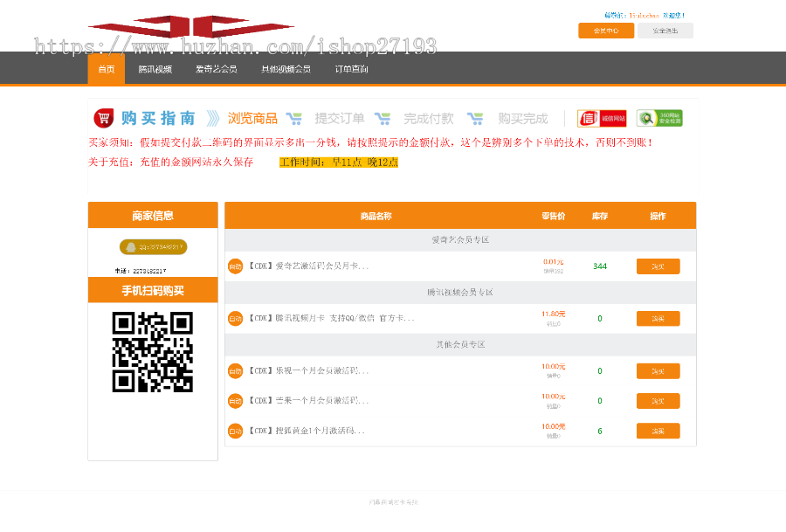The image size is (786, 532).
Task: Click the 商品名称 column header
Action: 376,216
